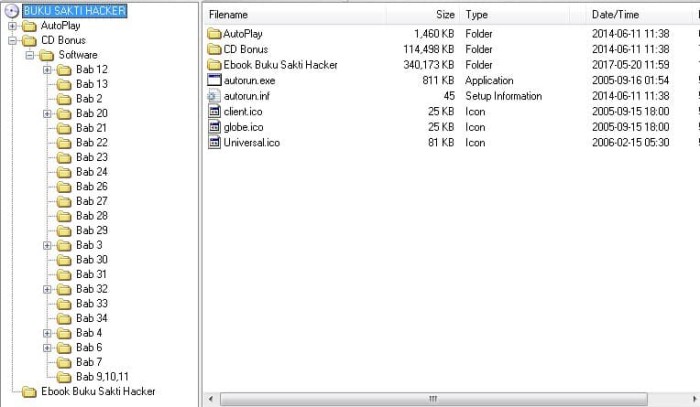Click the 114,498 KB size cell
The image size is (700, 407).
[429, 49]
